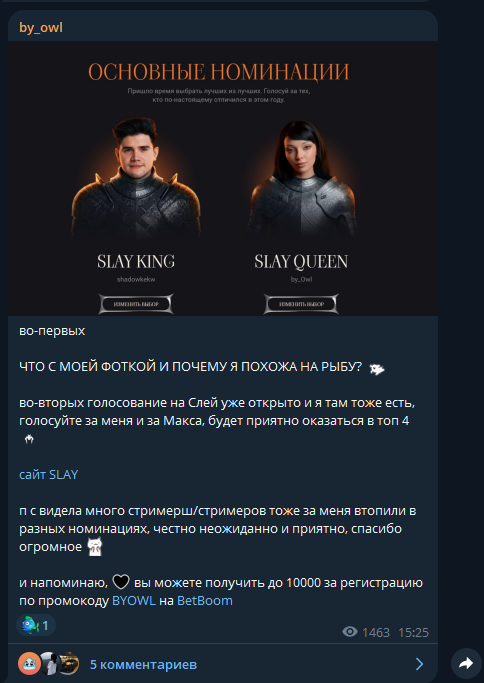Click the fish emoji after РЫБУ
Image resolution: width=484 pixels, height=683 pixels.
[x=377, y=369]
